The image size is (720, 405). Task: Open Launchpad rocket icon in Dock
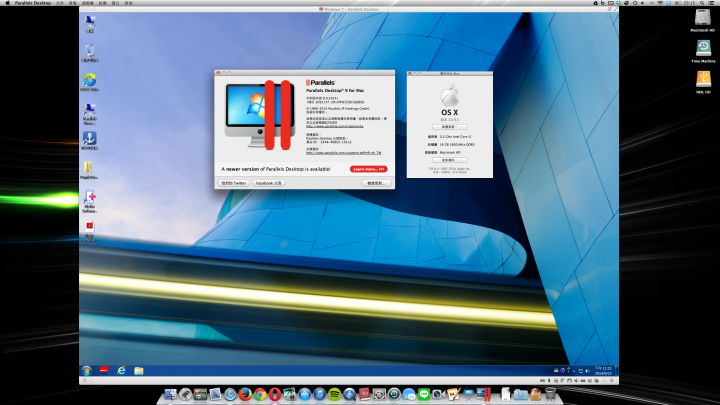pyautogui.click(x=185, y=394)
